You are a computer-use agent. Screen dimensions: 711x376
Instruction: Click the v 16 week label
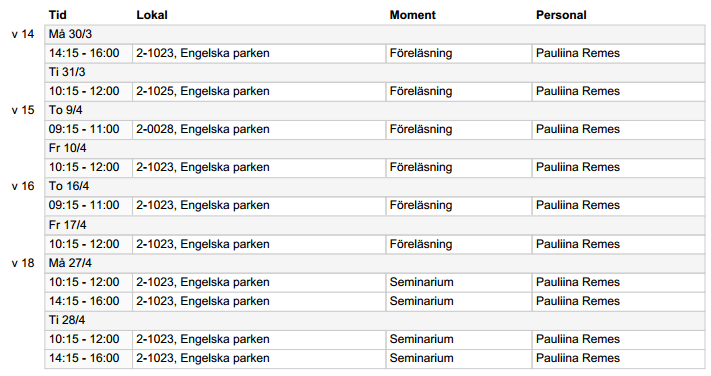(x=23, y=186)
